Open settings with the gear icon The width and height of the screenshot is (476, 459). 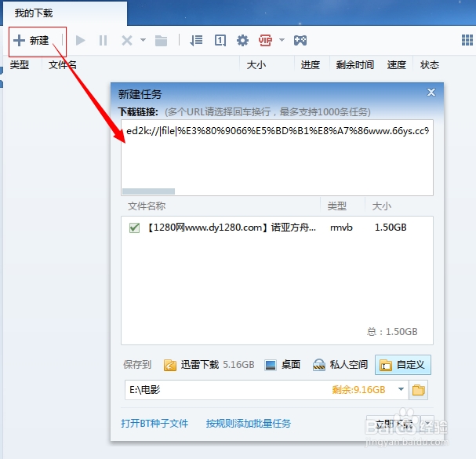tap(242, 40)
